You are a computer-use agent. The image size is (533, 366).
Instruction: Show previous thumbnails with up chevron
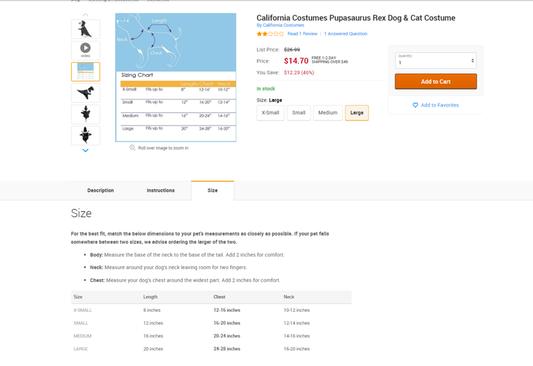tap(85, 15)
